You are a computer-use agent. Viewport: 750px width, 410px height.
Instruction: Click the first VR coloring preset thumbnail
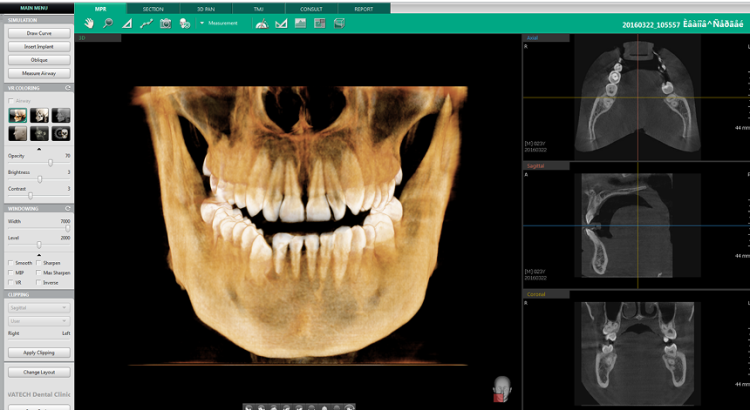click(x=17, y=115)
